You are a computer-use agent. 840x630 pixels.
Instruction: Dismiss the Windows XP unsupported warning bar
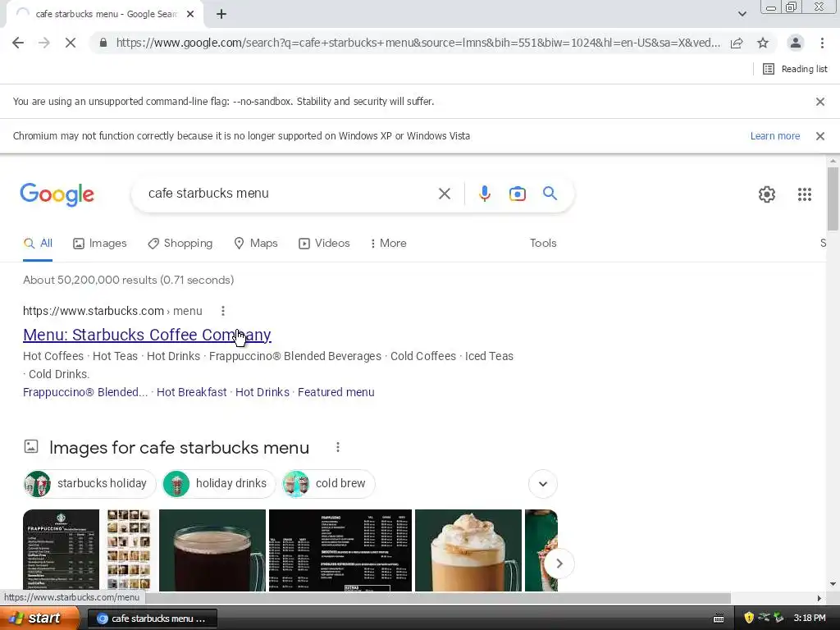click(x=819, y=136)
